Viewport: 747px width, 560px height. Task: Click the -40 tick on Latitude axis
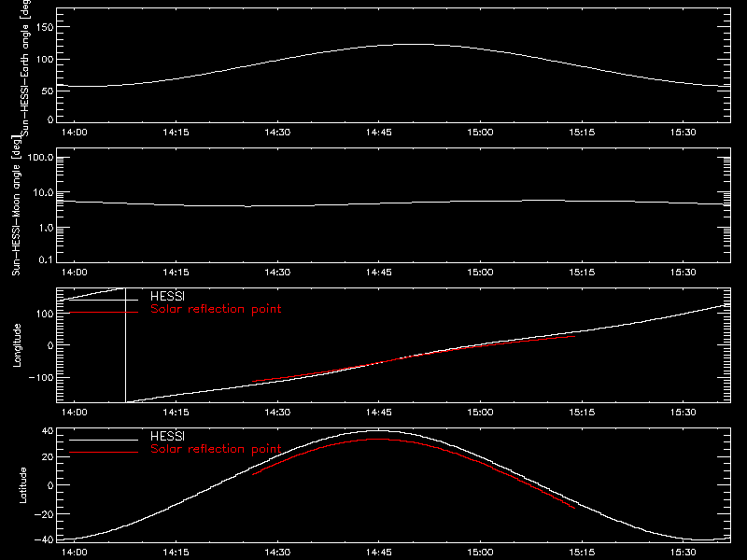pyautogui.click(x=44, y=540)
